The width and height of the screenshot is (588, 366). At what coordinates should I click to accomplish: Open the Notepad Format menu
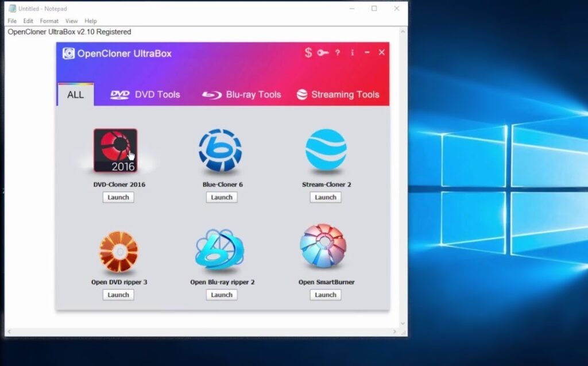pos(49,21)
